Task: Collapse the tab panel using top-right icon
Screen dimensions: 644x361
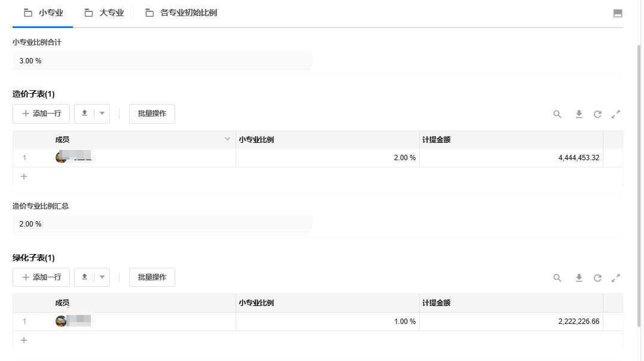Action: tap(618, 14)
